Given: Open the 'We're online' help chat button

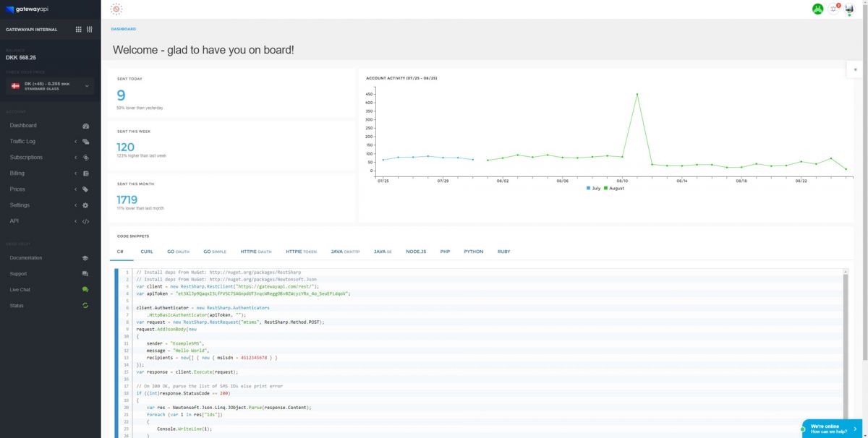Looking at the screenshot, I should [830, 429].
